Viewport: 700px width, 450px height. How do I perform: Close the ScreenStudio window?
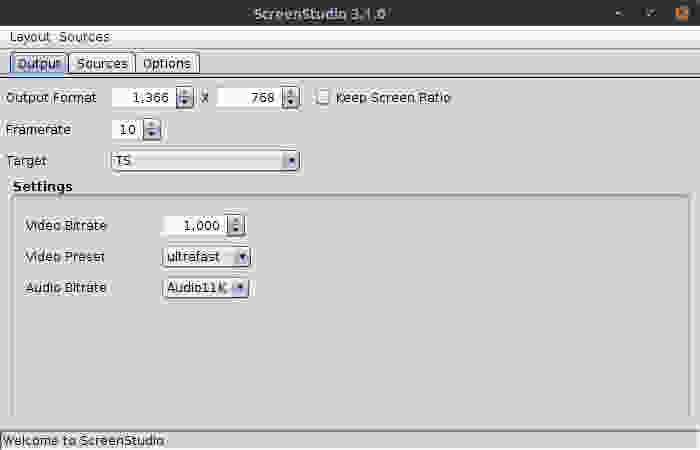[682, 13]
